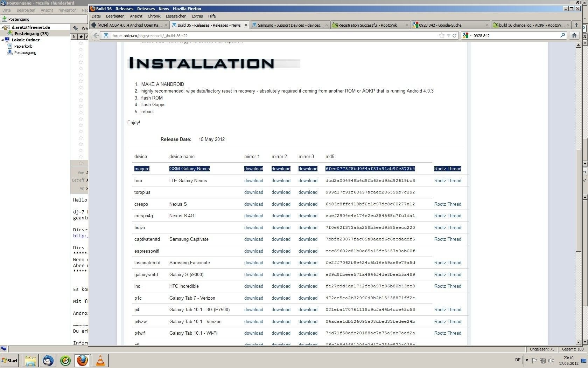Open Thunderbird Navigation menu
Image resolution: width=588 pixels, height=368 pixels.
[x=67, y=10]
